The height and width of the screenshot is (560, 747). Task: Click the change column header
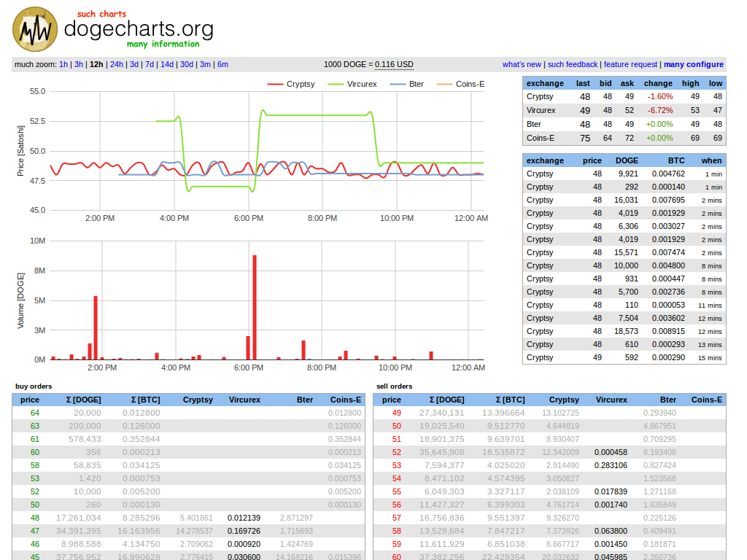click(x=658, y=83)
